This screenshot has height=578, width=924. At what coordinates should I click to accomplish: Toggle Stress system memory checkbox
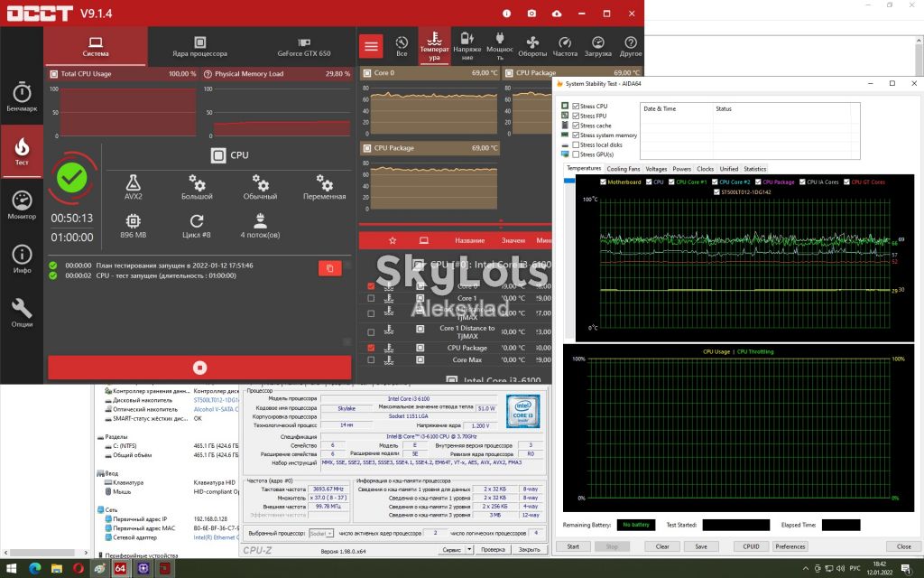pyautogui.click(x=576, y=135)
